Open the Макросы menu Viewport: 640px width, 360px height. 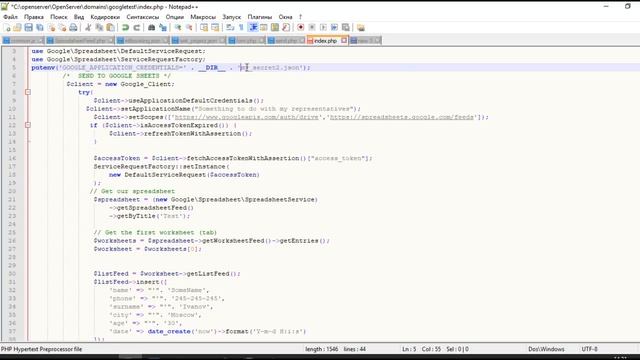point(203,17)
